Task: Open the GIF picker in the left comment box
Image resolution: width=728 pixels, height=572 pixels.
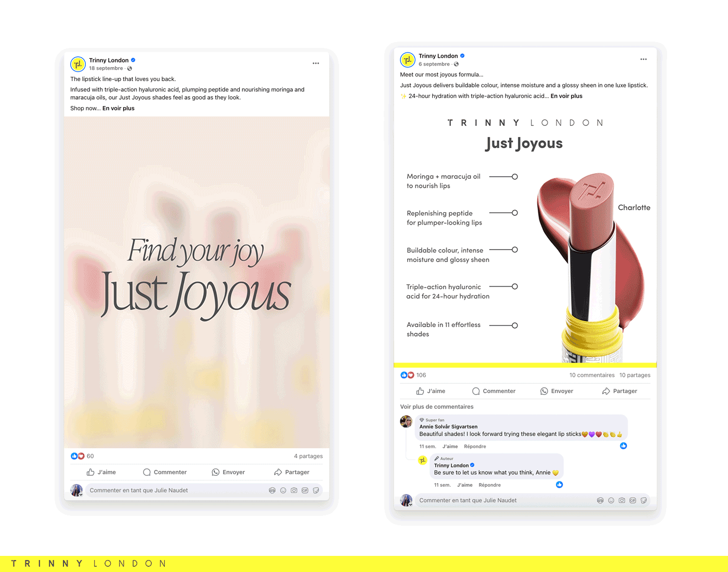Action: point(305,490)
